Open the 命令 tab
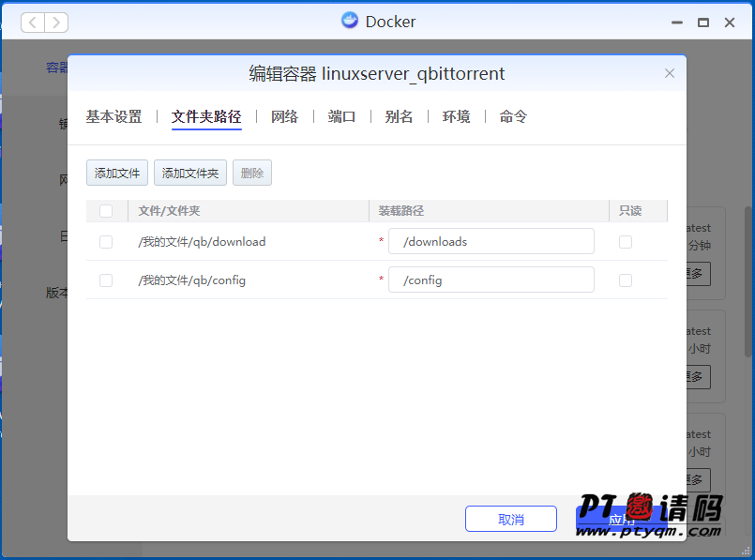This screenshot has height=560, width=755. click(x=513, y=116)
